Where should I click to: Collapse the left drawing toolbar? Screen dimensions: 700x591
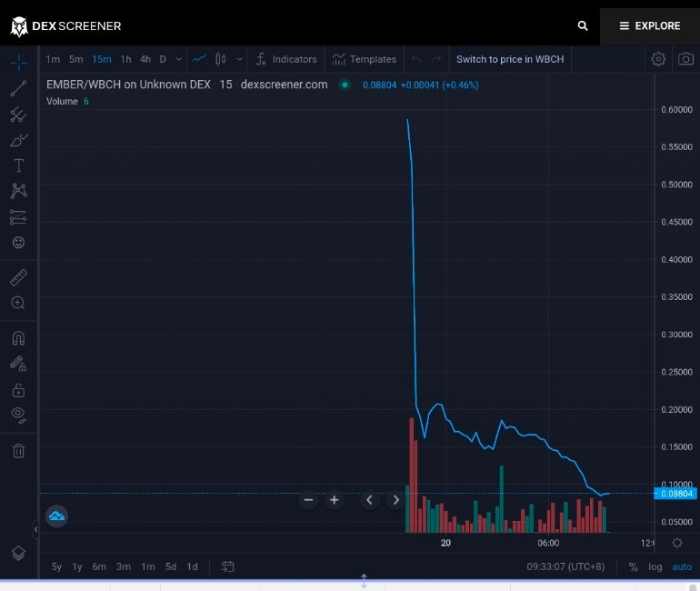35,529
